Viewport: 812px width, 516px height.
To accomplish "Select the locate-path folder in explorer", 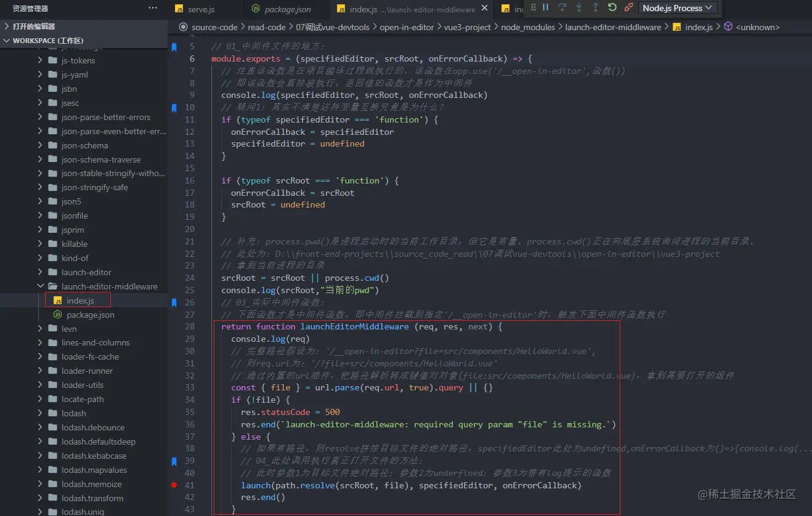I will [x=84, y=399].
